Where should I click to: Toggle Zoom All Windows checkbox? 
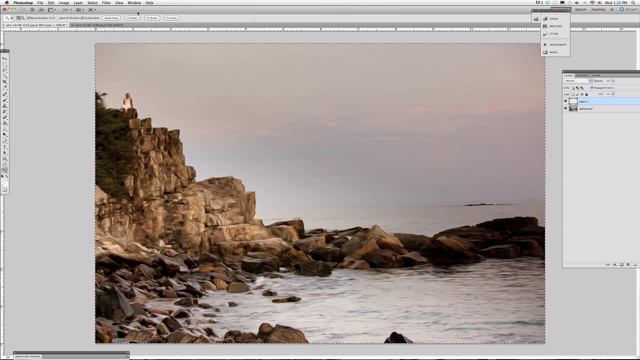pyautogui.click(x=58, y=18)
